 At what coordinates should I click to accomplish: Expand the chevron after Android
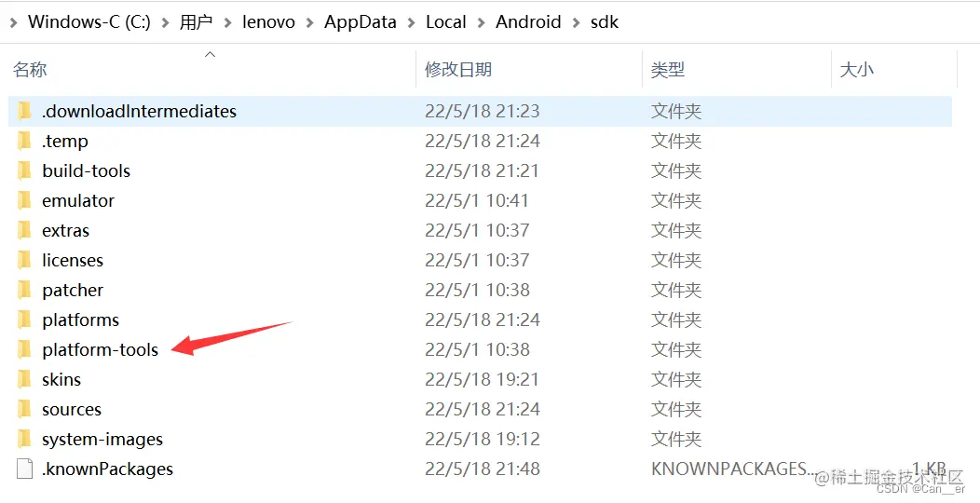(x=576, y=23)
